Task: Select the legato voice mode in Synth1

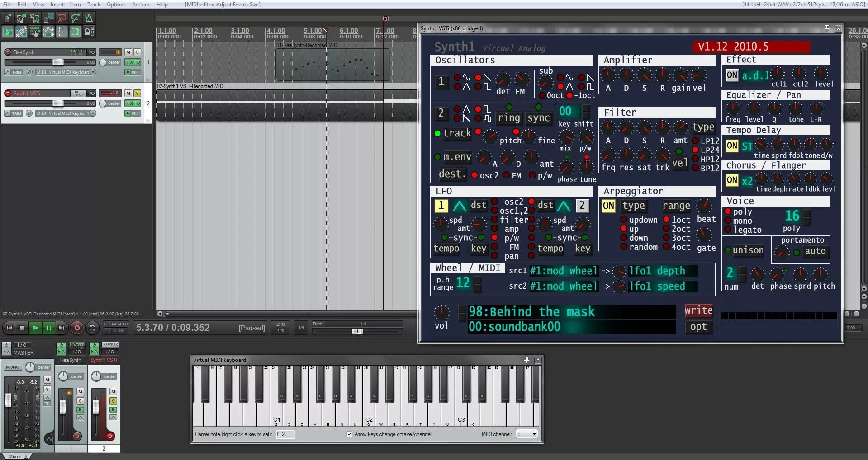Action: (728, 230)
